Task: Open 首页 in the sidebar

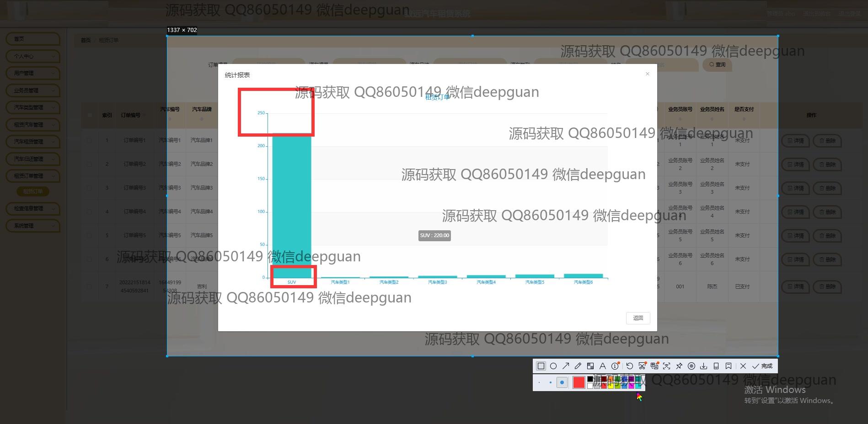Action: tap(33, 39)
